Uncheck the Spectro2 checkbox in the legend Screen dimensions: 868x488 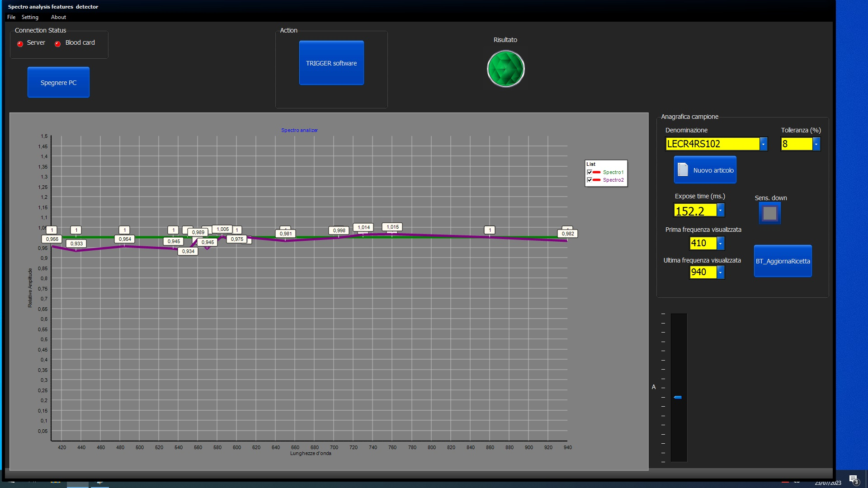(x=589, y=180)
